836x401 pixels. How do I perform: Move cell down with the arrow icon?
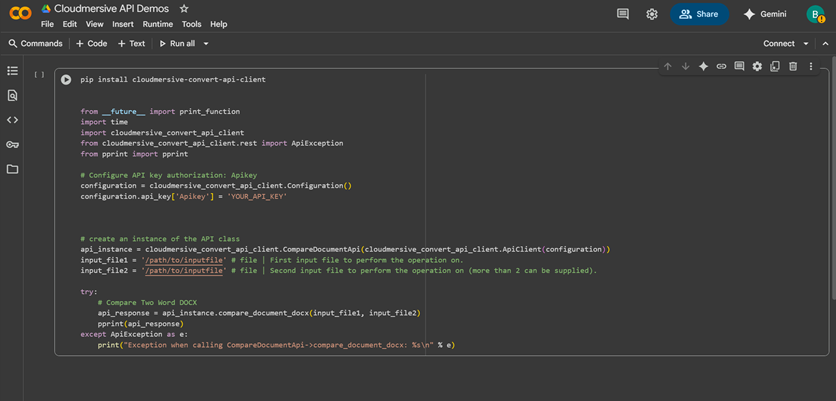point(686,66)
